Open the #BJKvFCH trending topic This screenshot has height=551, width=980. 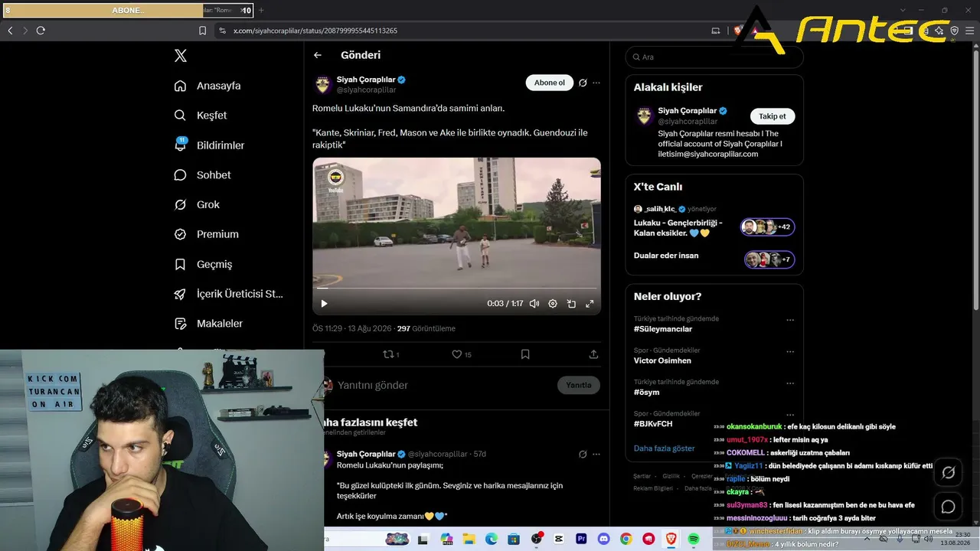pos(653,424)
